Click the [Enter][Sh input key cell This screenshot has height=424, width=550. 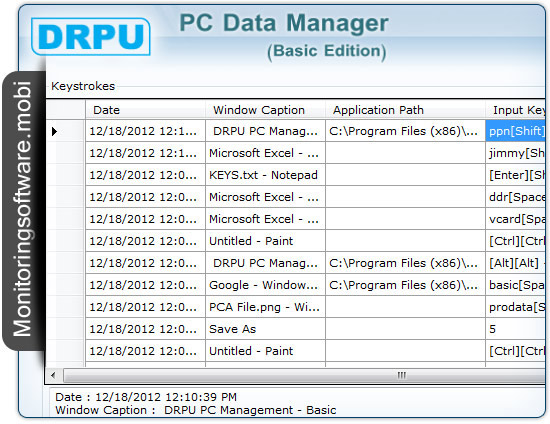[x=516, y=175]
